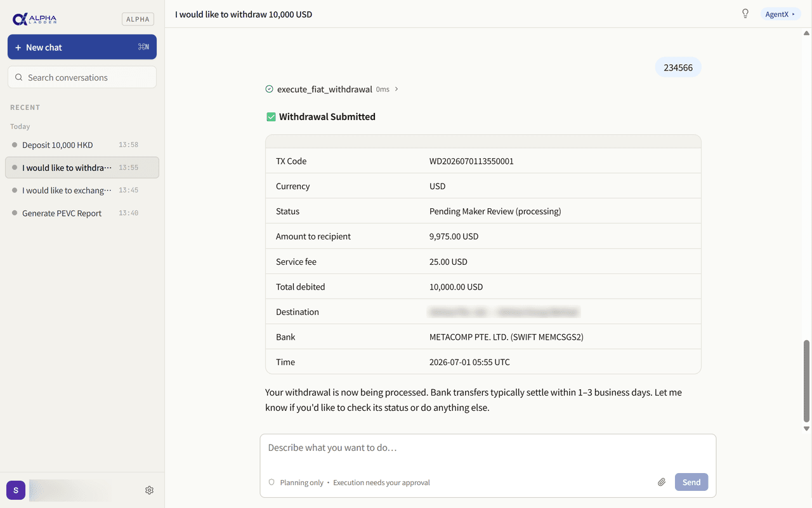Image resolution: width=812 pixels, height=508 pixels.
Task: Click the total debited 10,000.00 USD
Action: pyautogui.click(x=456, y=287)
